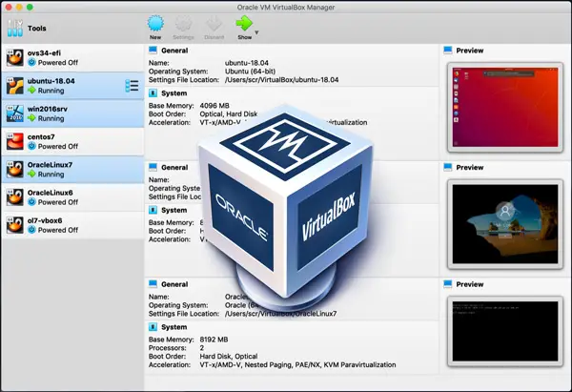
Task: Click the Running arrow status icon of ubuntu-18.04
Action: (x=32, y=91)
